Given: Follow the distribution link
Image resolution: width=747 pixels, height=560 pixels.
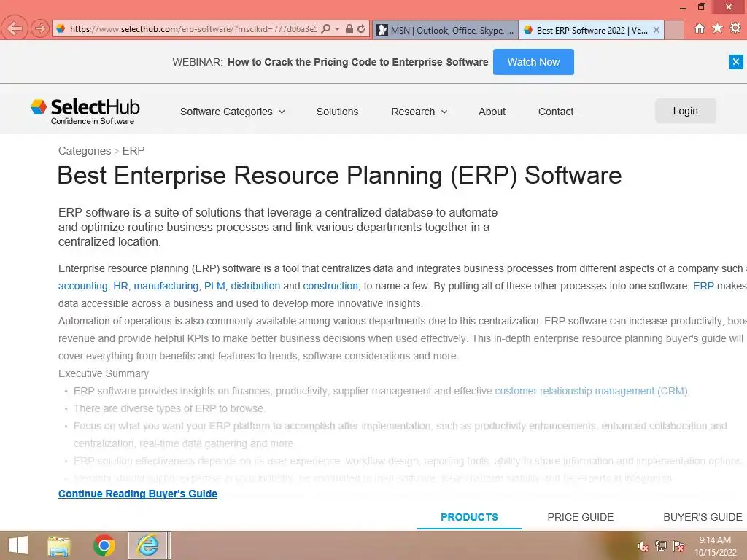Looking at the screenshot, I should [255, 286].
